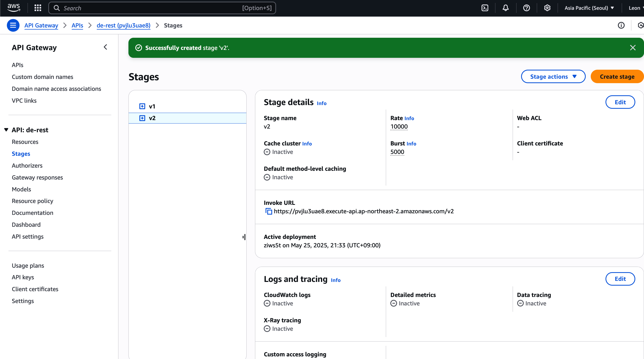
Task: Open the notifications bell
Action: tap(505, 8)
